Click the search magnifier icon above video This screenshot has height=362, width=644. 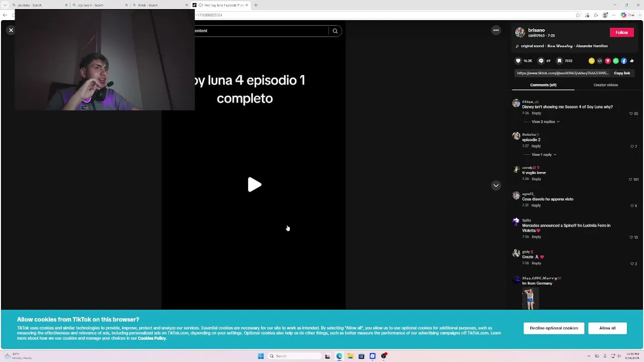tap(335, 31)
